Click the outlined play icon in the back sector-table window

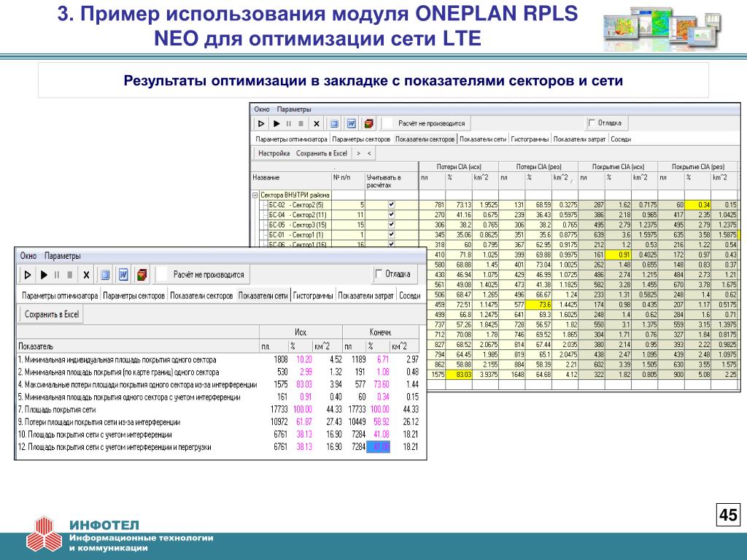[x=261, y=124]
